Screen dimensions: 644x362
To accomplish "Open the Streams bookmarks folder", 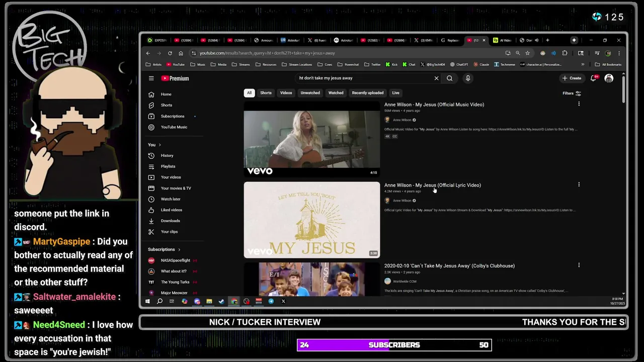I will [240, 64].
